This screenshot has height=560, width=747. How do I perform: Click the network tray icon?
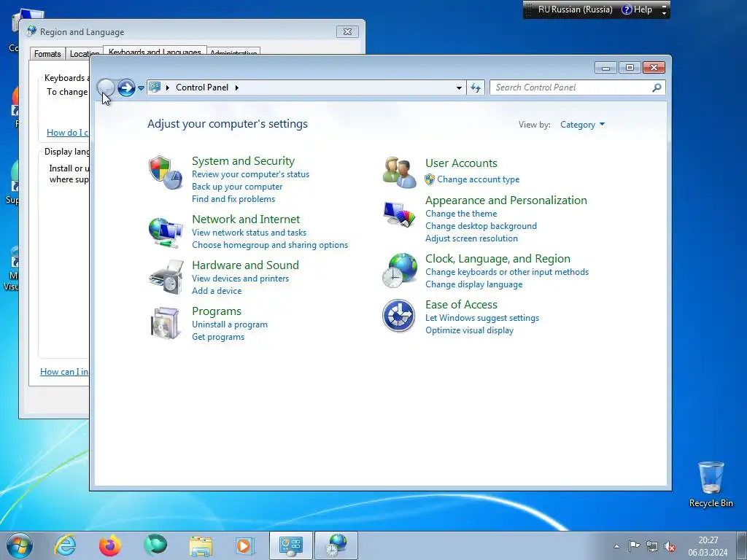(651, 546)
